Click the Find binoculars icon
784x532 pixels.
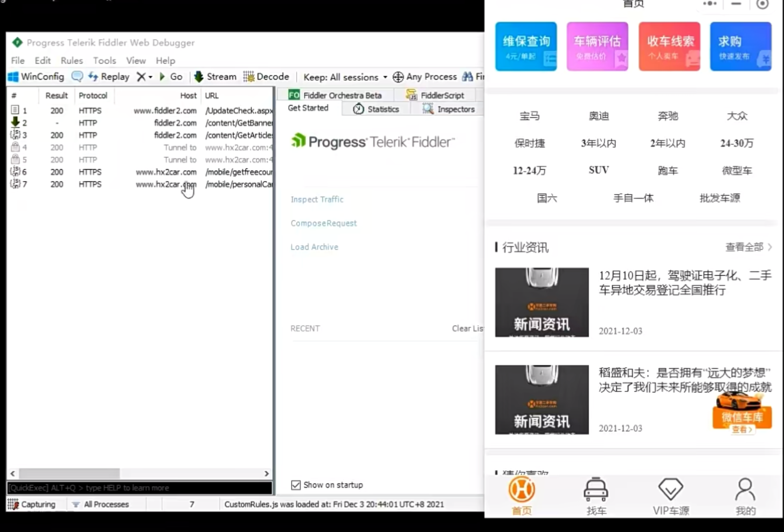click(468, 76)
